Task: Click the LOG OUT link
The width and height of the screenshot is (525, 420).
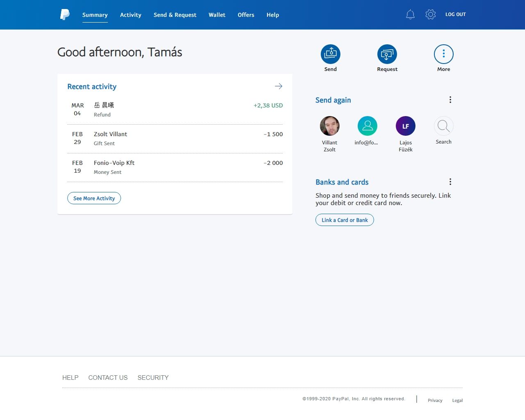Action: (455, 14)
